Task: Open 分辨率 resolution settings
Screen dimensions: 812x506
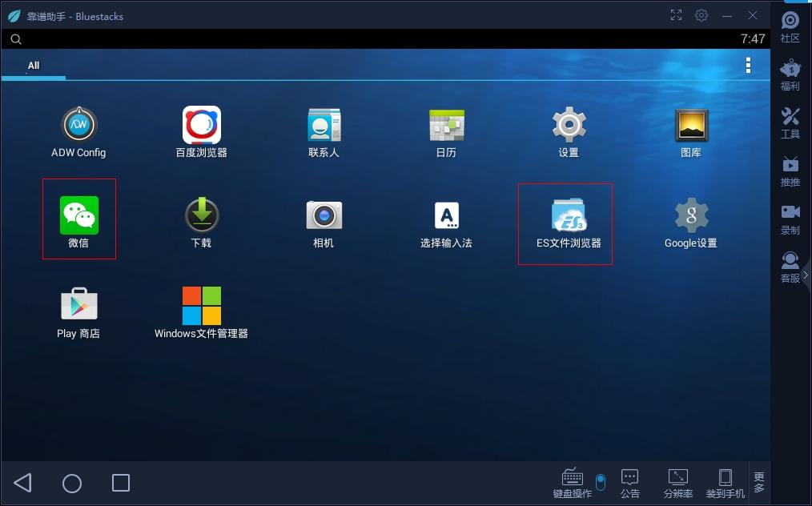Action: click(x=678, y=484)
